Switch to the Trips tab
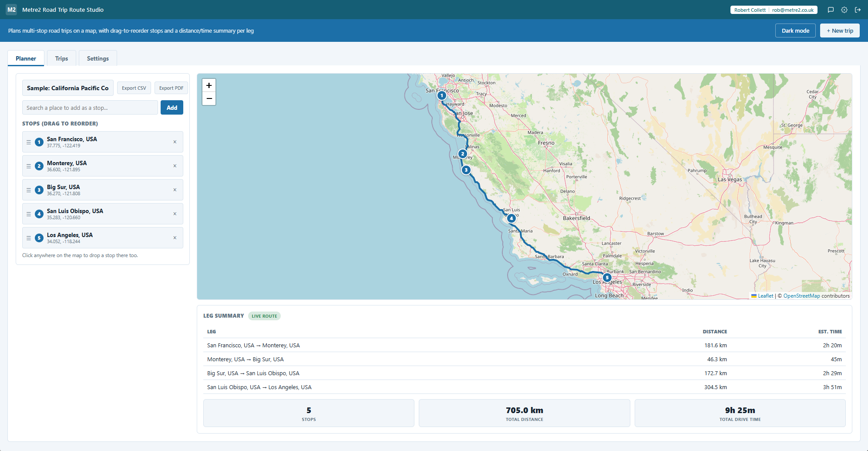Image resolution: width=868 pixels, height=451 pixels. [61, 58]
